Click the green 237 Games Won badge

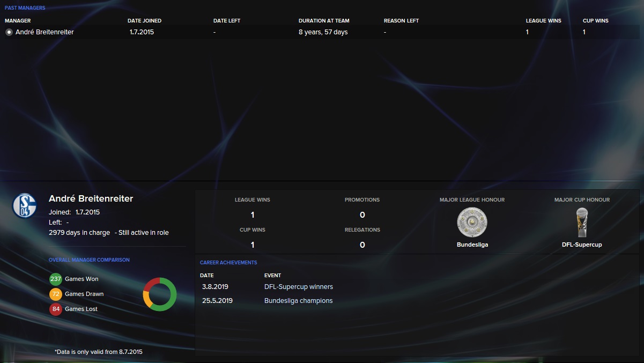(x=56, y=279)
